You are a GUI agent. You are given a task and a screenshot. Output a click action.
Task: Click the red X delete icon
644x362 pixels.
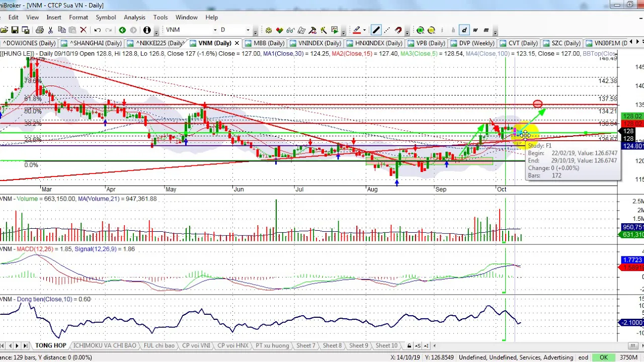click(x=84, y=30)
